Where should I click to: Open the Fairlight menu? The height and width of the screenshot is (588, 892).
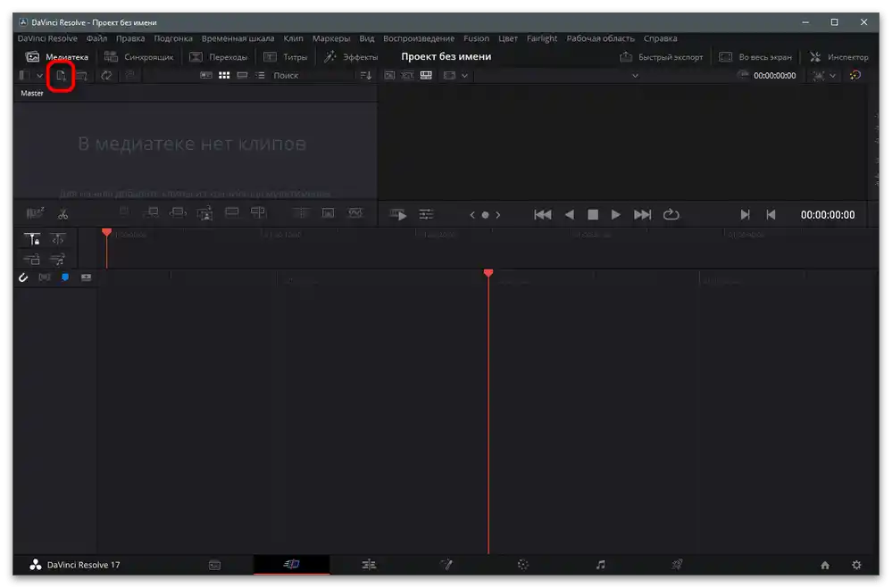click(x=542, y=38)
